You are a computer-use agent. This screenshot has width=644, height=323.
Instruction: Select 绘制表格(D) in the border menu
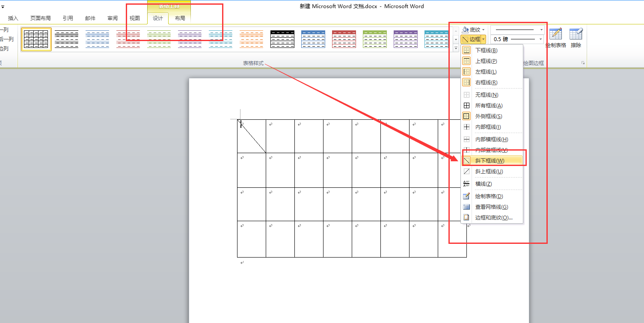[x=492, y=196]
